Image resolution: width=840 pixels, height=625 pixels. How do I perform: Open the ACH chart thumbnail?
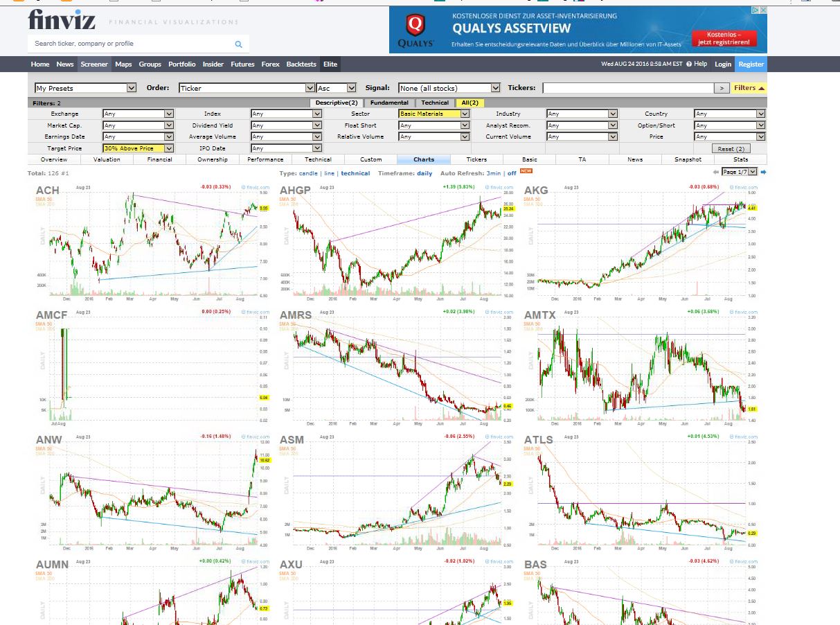coord(152,243)
